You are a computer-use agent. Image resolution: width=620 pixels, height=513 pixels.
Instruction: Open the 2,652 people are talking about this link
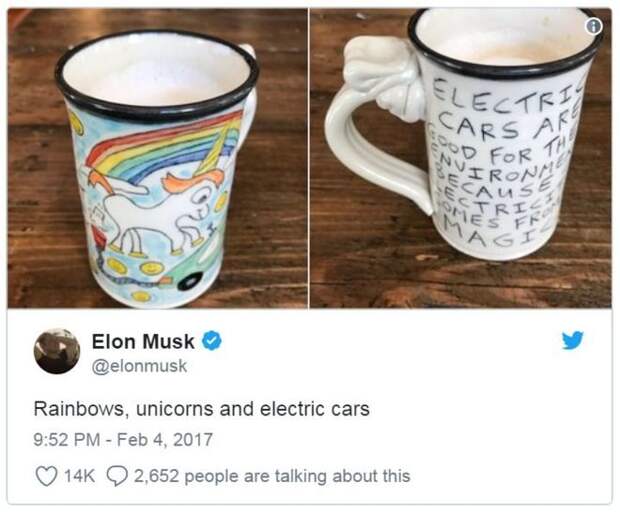click(x=272, y=476)
